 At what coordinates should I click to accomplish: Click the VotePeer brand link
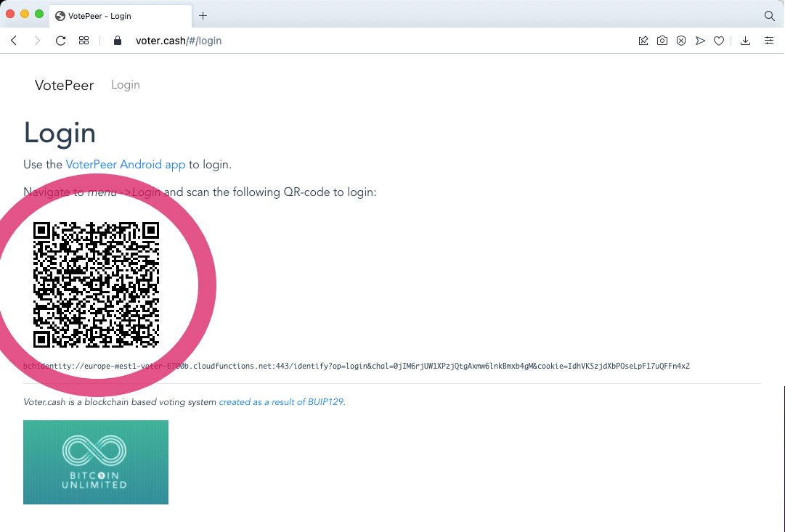click(x=64, y=85)
